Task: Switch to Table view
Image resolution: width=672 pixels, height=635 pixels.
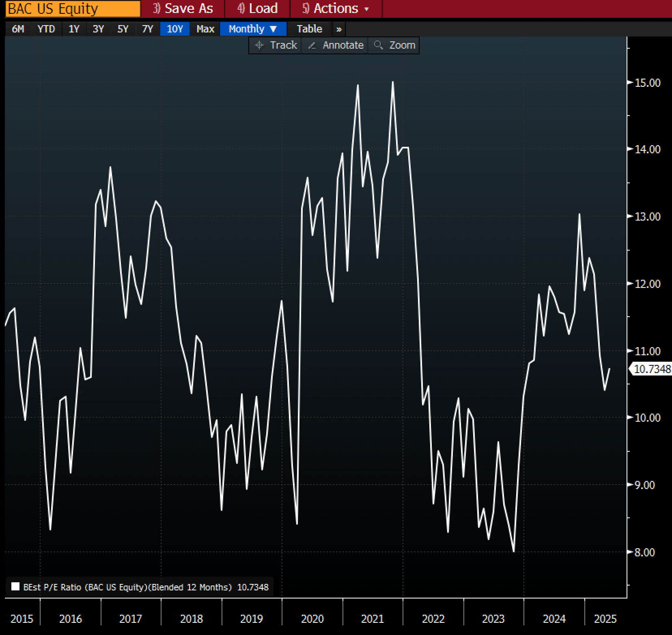Action: 309,29
